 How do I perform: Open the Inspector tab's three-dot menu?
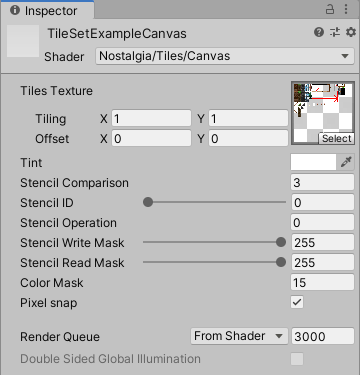click(x=346, y=9)
